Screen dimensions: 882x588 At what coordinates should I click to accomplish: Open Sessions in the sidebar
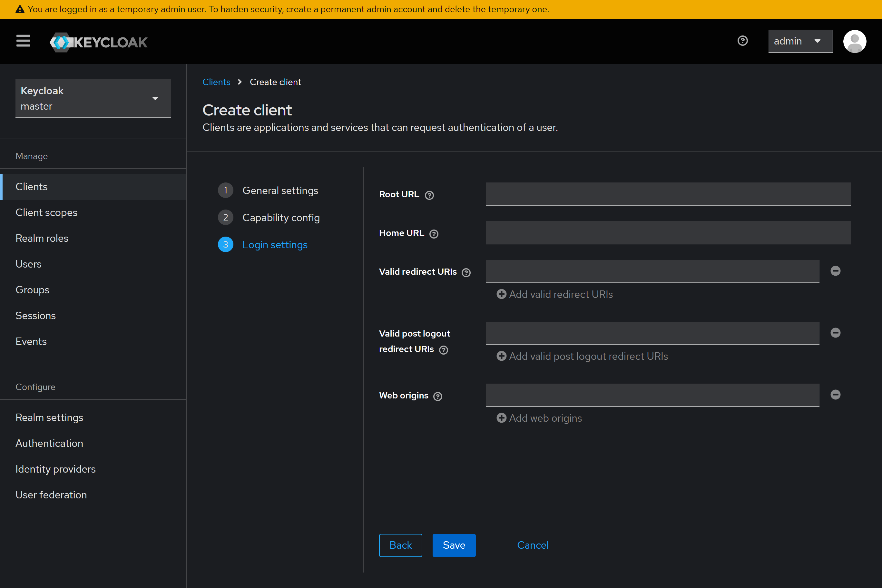click(x=93, y=316)
